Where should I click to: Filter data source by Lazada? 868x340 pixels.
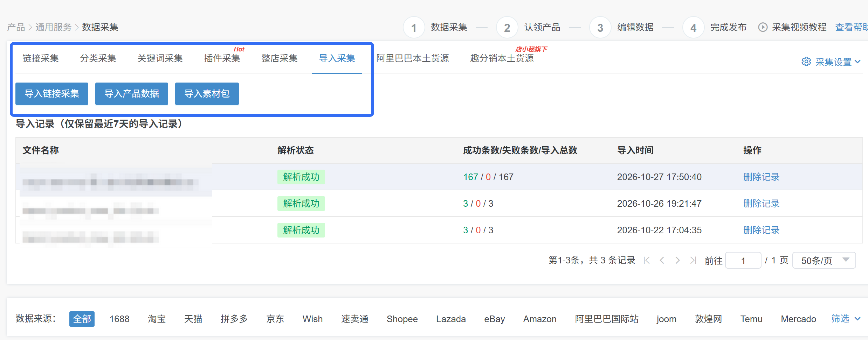click(x=451, y=319)
